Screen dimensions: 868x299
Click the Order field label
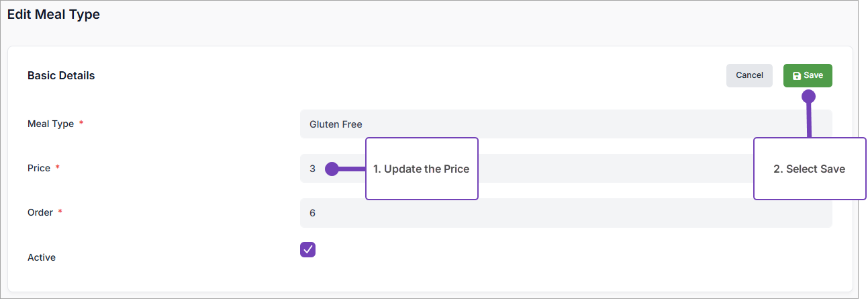(x=40, y=212)
